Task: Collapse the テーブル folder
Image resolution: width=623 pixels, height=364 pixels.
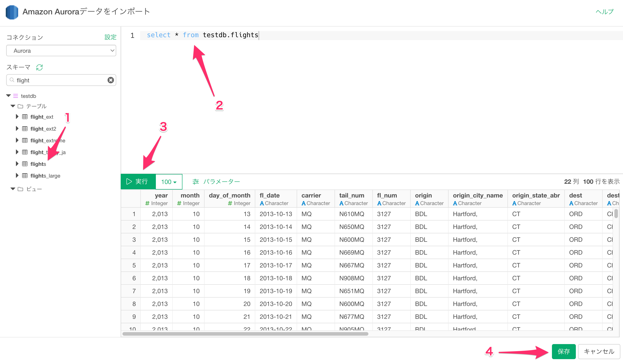Action: (x=13, y=106)
